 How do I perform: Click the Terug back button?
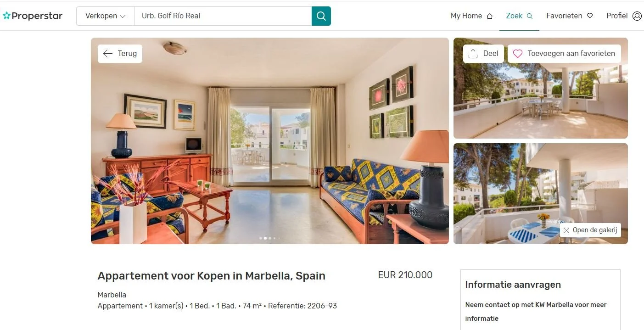coord(120,54)
